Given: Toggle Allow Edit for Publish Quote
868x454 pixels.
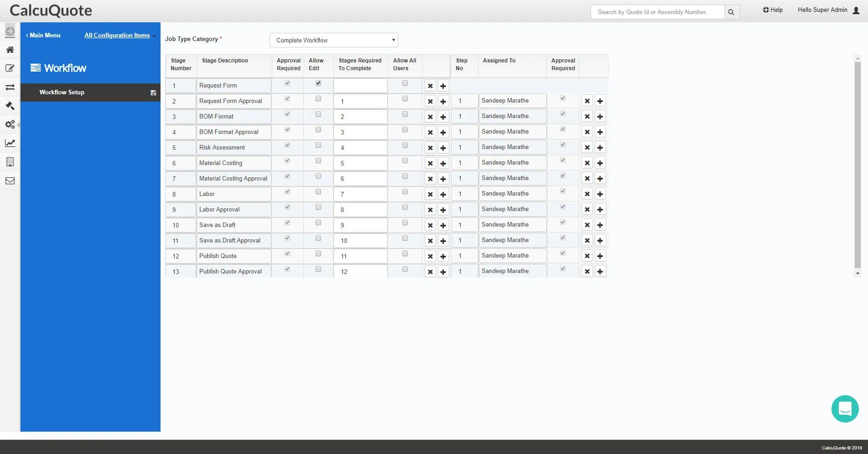Looking at the screenshot, I should coord(318,254).
